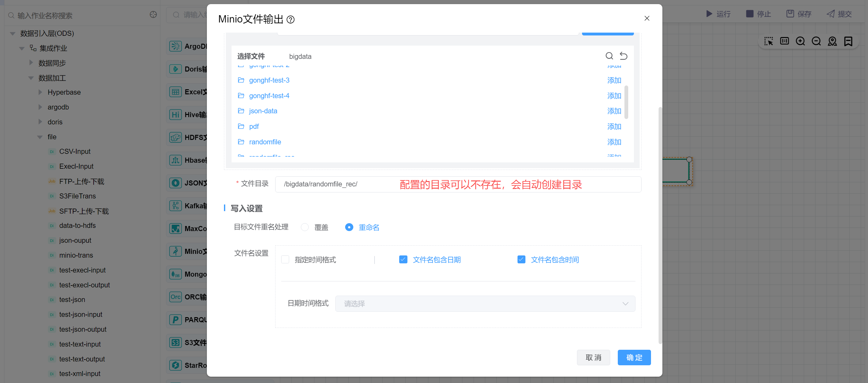Enable the 指定时间格式 checkbox
Viewport: 868px width, 383px height.
click(x=285, y=260)
